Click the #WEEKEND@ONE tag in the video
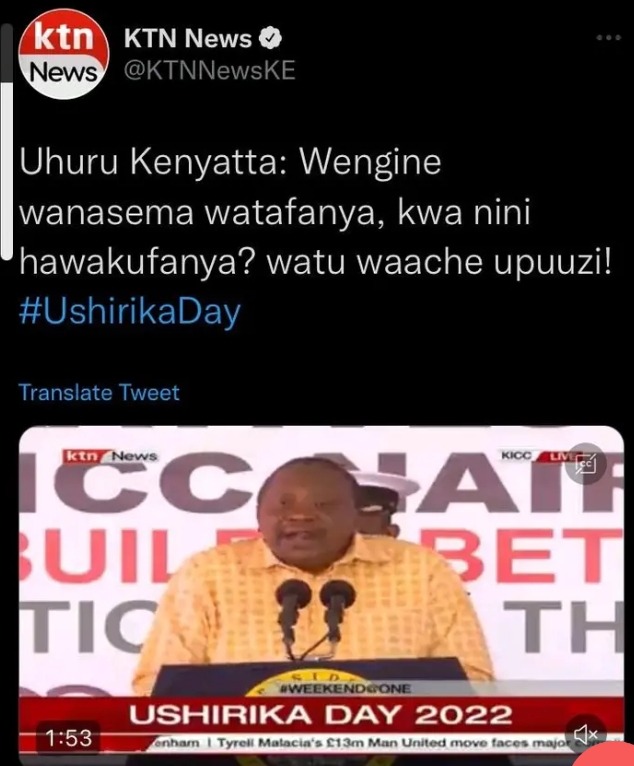The height and width of the screenshot is (766, 634). pos(344,689)
